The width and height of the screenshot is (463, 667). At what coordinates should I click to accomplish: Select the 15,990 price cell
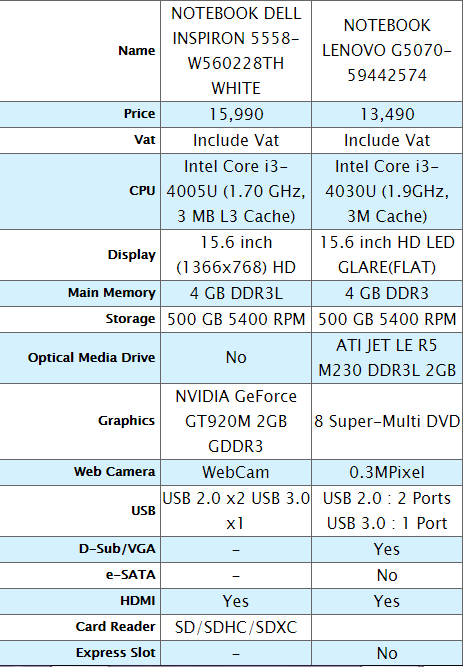tap(236, 114)
